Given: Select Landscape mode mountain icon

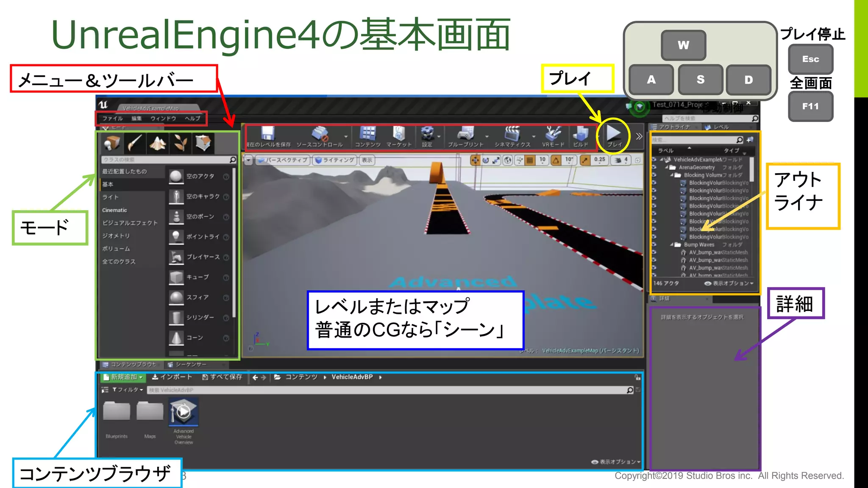Looking at the screenshot, I should tap(158, 143).
